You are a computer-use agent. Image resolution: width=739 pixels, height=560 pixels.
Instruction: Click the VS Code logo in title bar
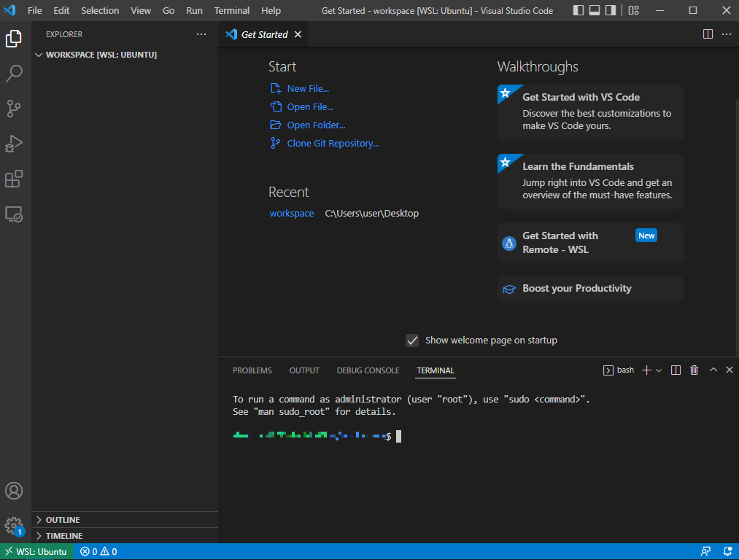coord(10,10)
